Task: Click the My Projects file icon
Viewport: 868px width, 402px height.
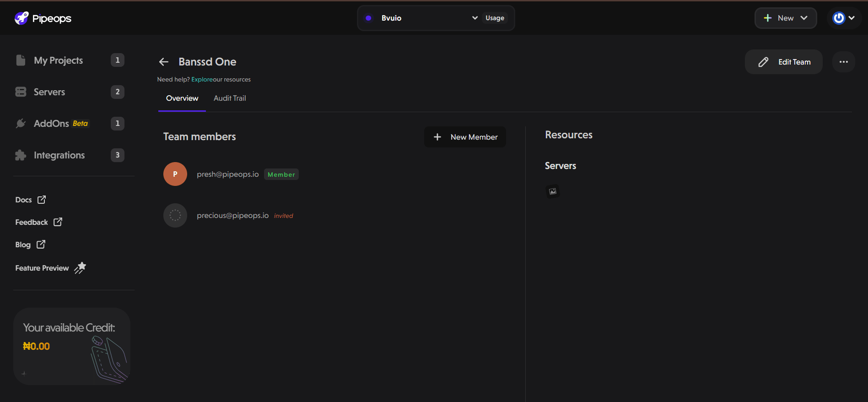Action: click(21, 60)
